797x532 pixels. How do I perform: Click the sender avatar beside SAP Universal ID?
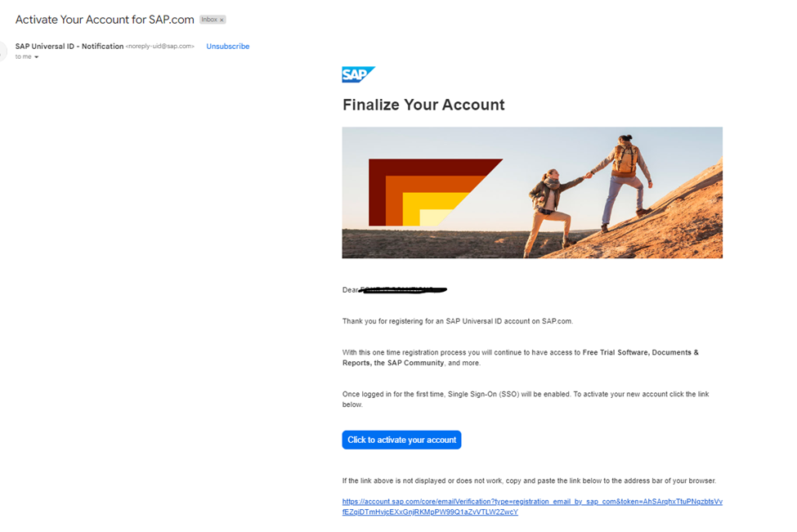(2, 51)
